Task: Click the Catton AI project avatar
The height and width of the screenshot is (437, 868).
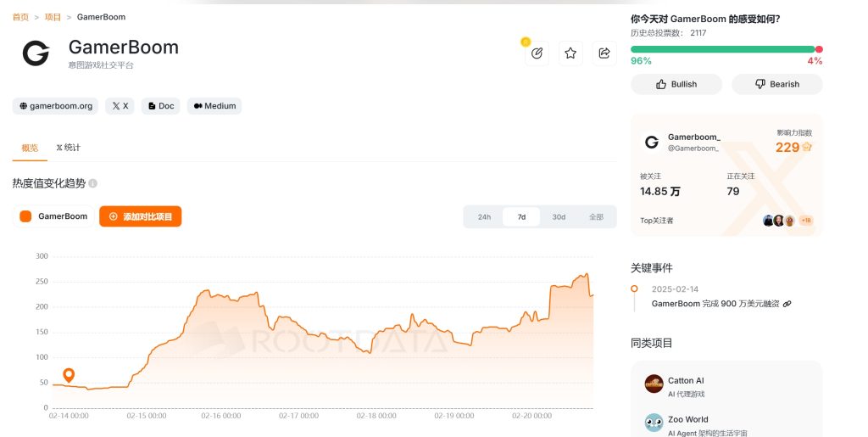Action: [x=654, y=384]
